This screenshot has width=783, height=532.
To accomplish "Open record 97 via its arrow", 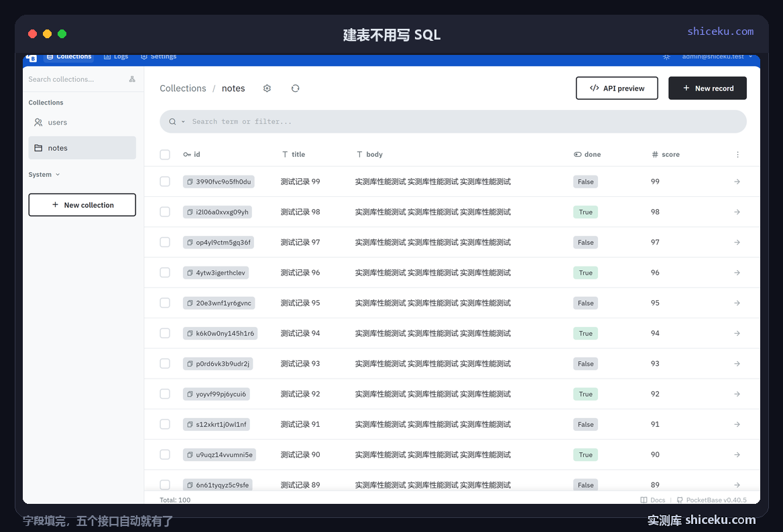I will [x=737, y=243].
